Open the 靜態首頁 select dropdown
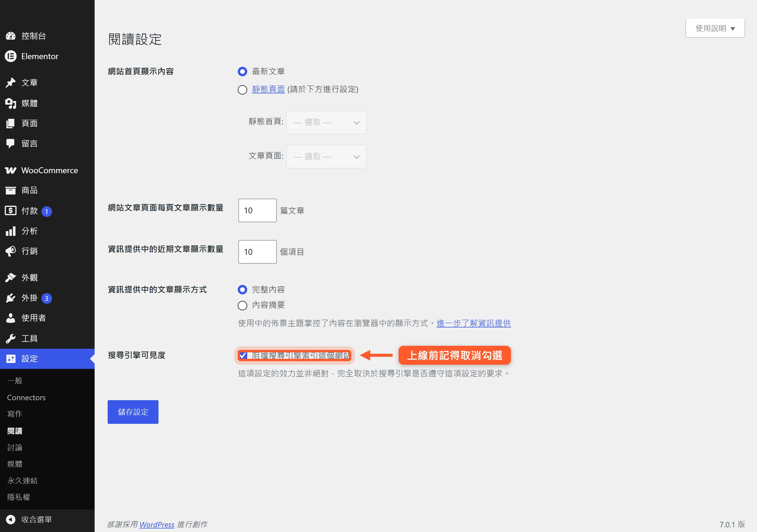 pos(326,122)
